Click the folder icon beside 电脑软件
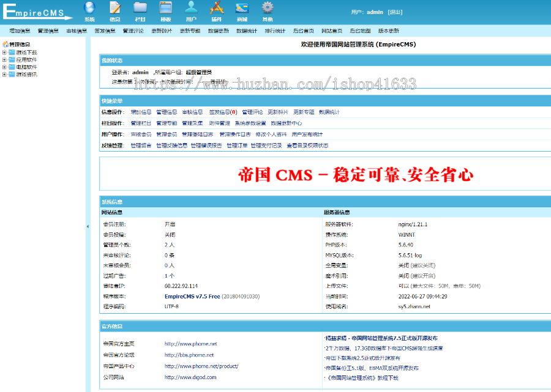Image resolution: width=551 pixels, height=392 pixels. (x=12, y=67)
